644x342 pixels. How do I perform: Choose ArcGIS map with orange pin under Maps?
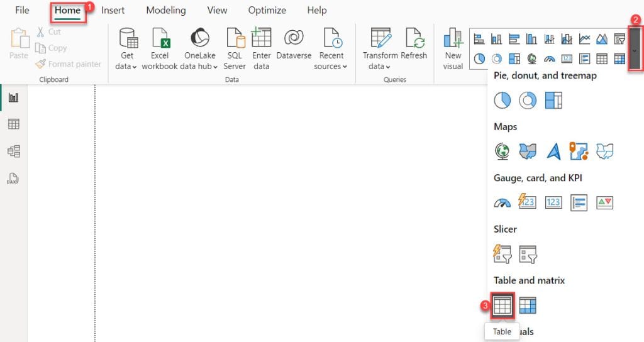click(579, 151)
